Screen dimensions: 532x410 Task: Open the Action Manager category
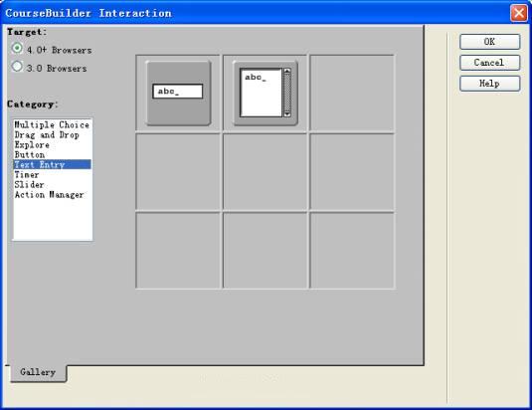49,194
